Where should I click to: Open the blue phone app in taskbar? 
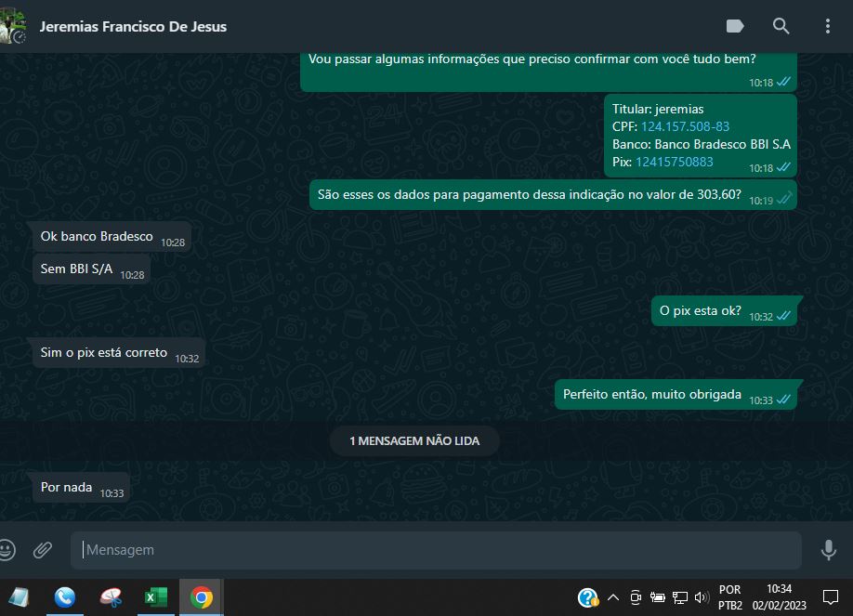tap(65, 597)
